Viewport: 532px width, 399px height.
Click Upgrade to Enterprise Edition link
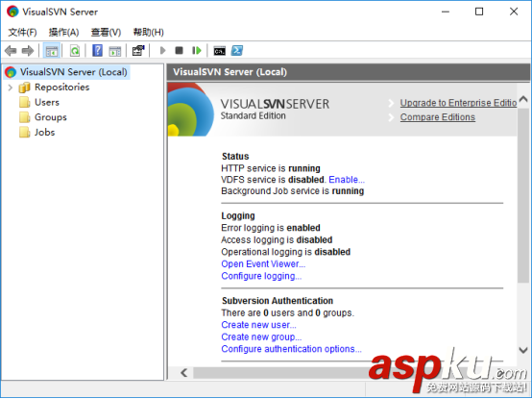click(458, 103)
